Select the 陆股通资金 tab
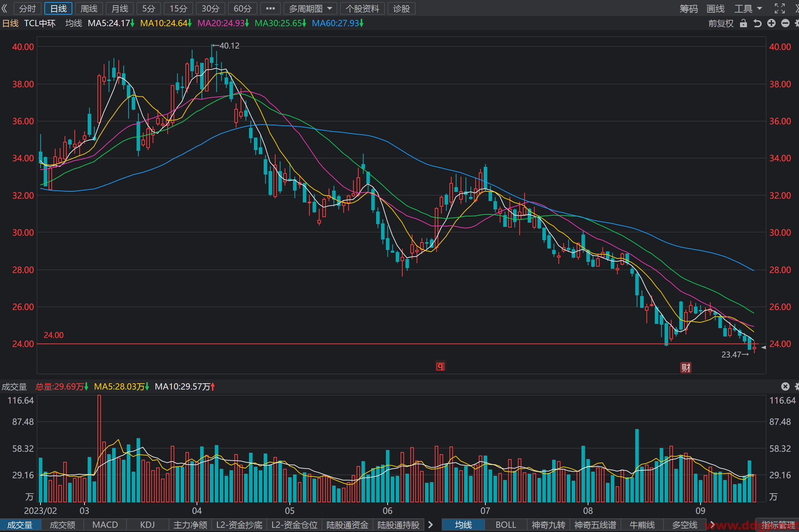 [x=347, y=525]
